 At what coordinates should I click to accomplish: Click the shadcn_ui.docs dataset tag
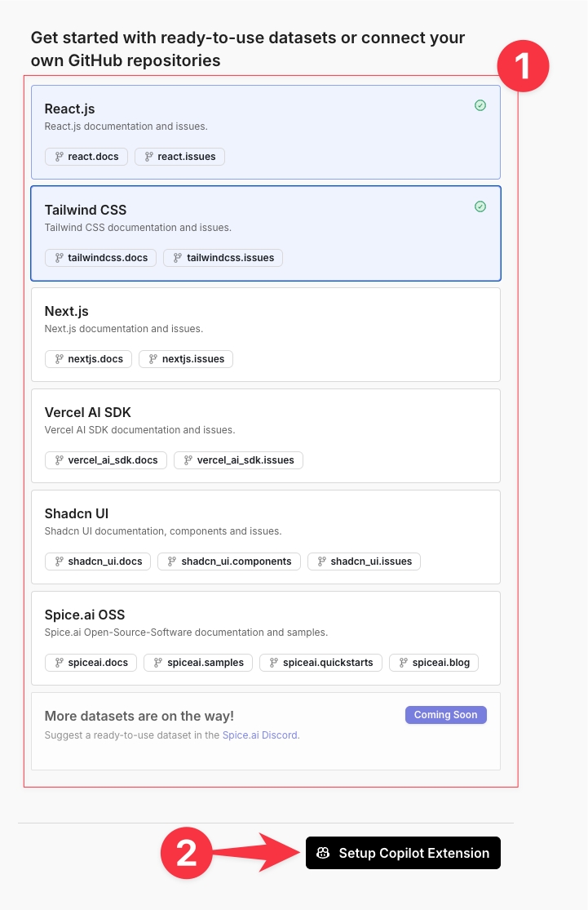(x=98, y=562)
